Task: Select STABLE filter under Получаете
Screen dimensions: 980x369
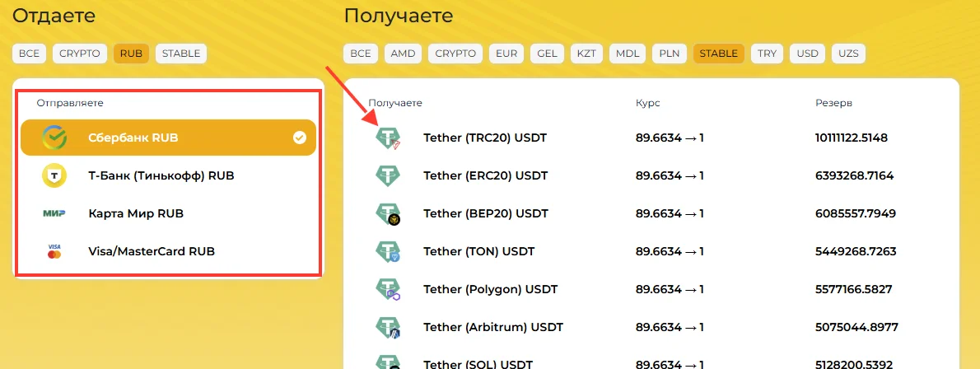Action: point(719,54)
